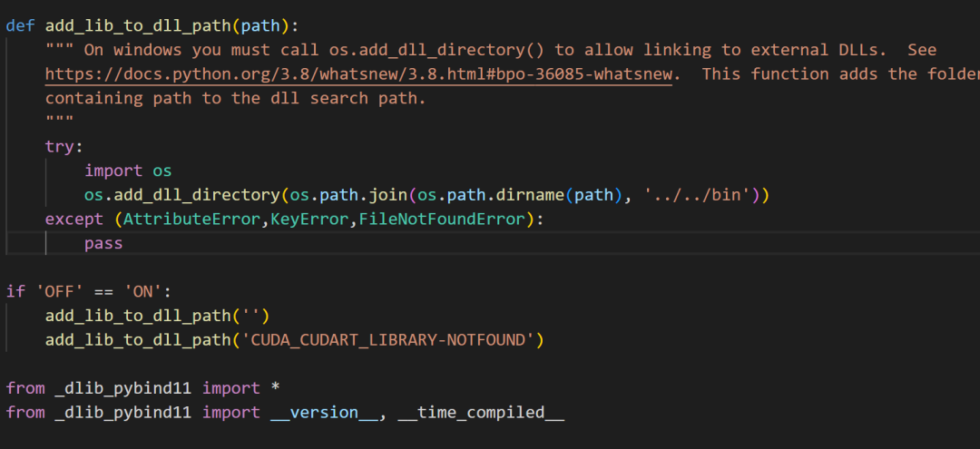The width and height of the screenshot is (980, 449).
Task: Click the try keyword
Action: 60,146
